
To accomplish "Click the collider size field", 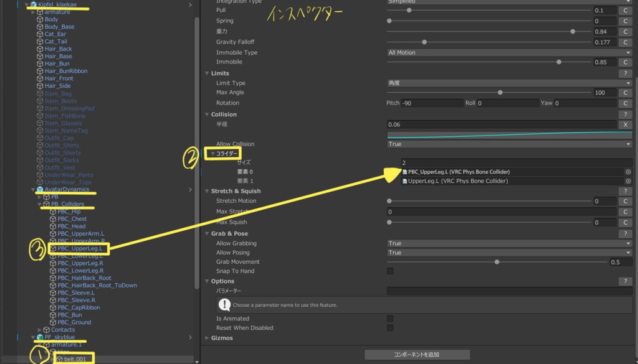I will point(517,162).
